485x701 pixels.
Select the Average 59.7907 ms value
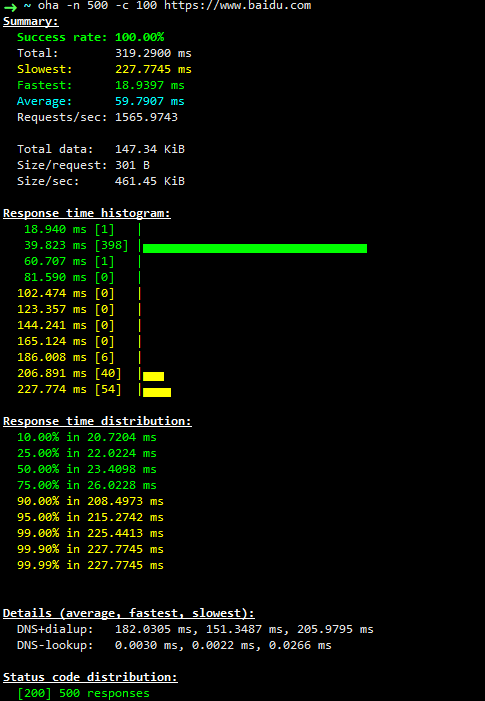pos(150,101)
